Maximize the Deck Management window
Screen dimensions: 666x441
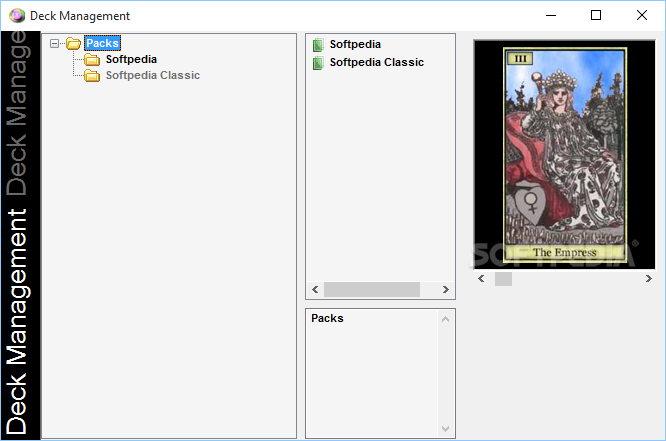(596, 16)
